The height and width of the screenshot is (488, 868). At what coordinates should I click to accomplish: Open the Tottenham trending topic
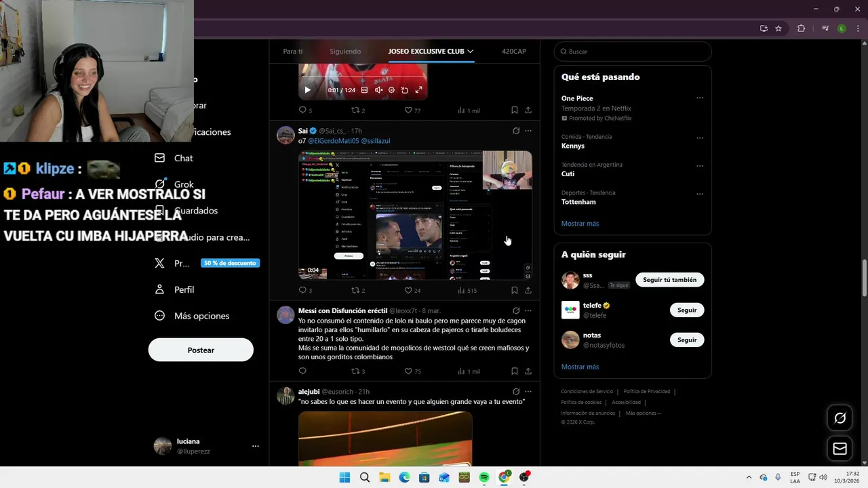tap(578, 202)
